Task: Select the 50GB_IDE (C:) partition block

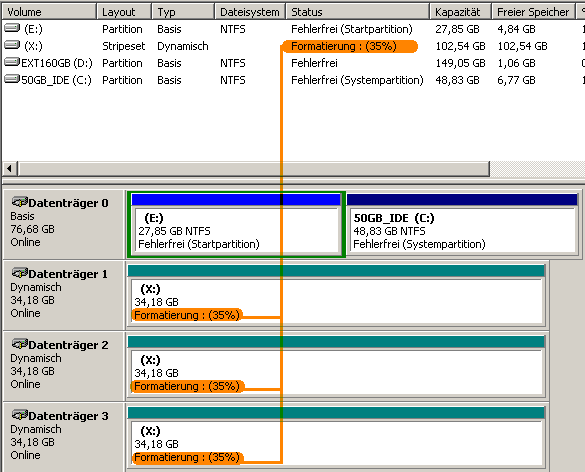Action: [x=463, y=232]
